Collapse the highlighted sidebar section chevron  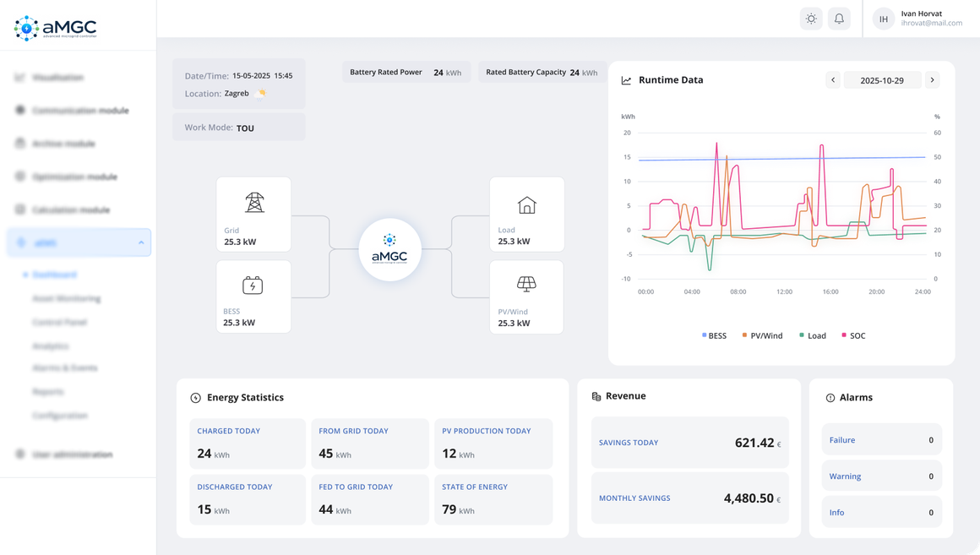(x=140, y=242)
